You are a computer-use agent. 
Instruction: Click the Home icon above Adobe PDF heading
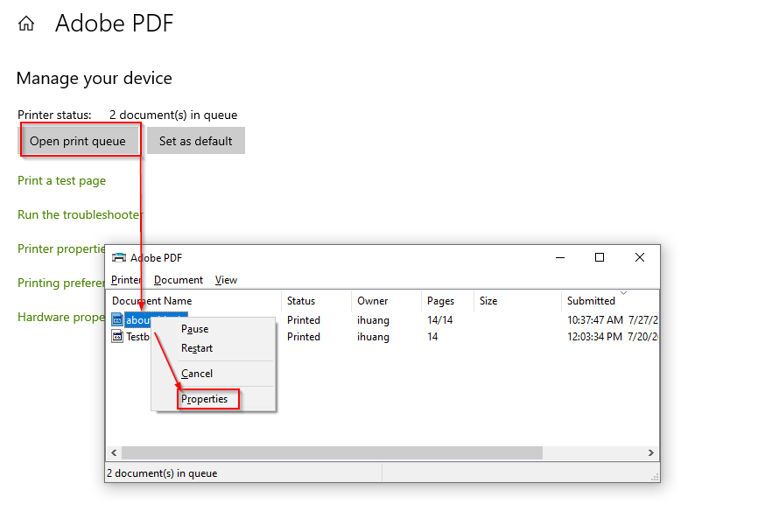[25, 23]
